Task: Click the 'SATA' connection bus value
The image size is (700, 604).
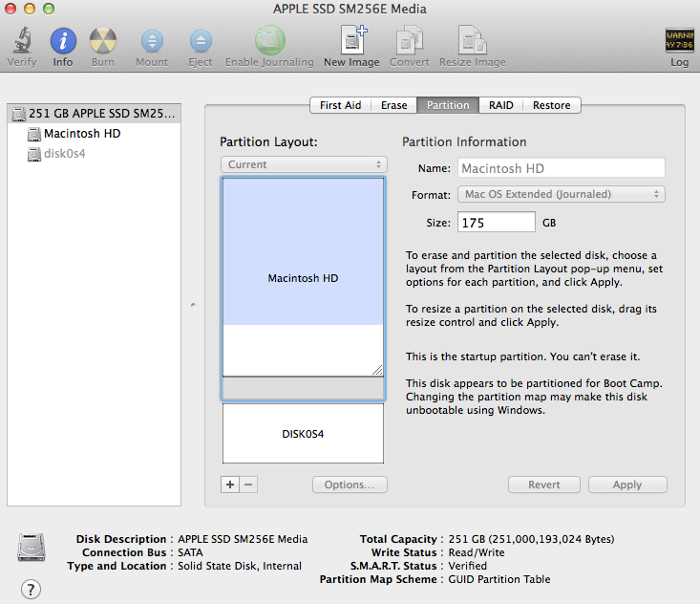Action: [190, 552]
